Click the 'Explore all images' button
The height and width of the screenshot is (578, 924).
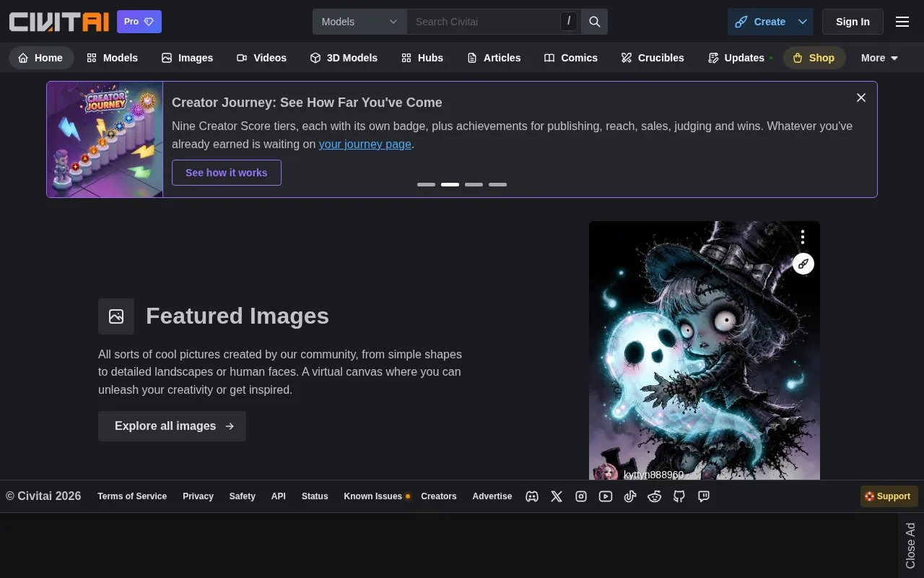pyautogui.click(x=172, y=426)
